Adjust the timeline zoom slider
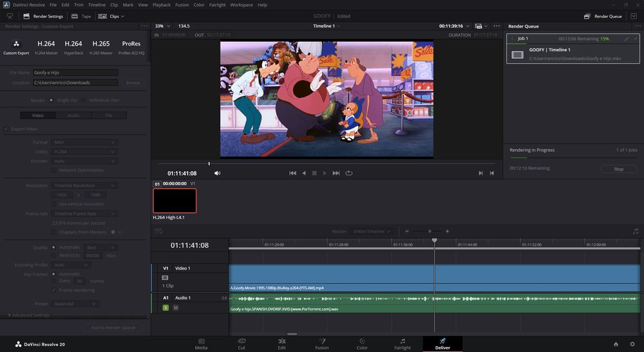The height and width of the screenshot is (352, 644). pos(430,231)
